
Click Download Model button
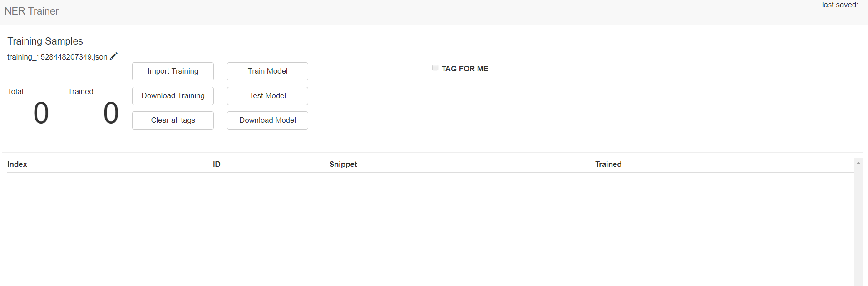267,120
